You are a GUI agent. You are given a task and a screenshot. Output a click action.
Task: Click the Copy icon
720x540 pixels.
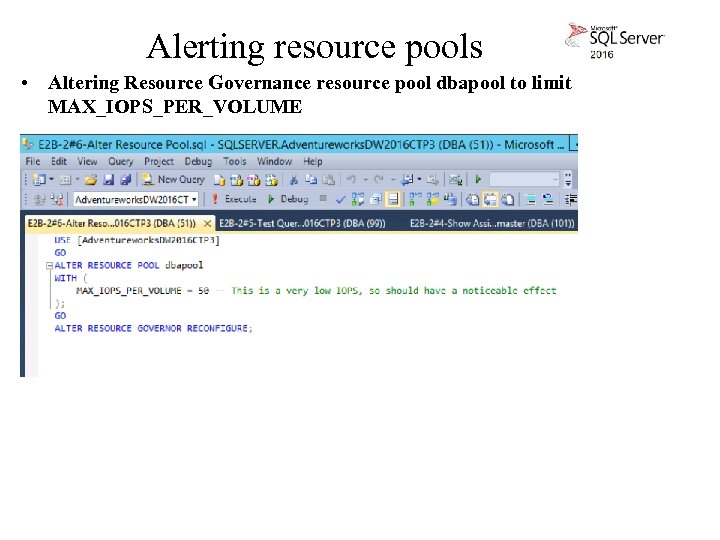311,179
